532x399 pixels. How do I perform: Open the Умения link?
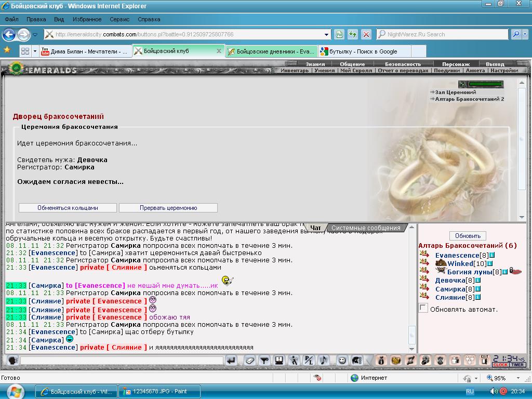324,70
